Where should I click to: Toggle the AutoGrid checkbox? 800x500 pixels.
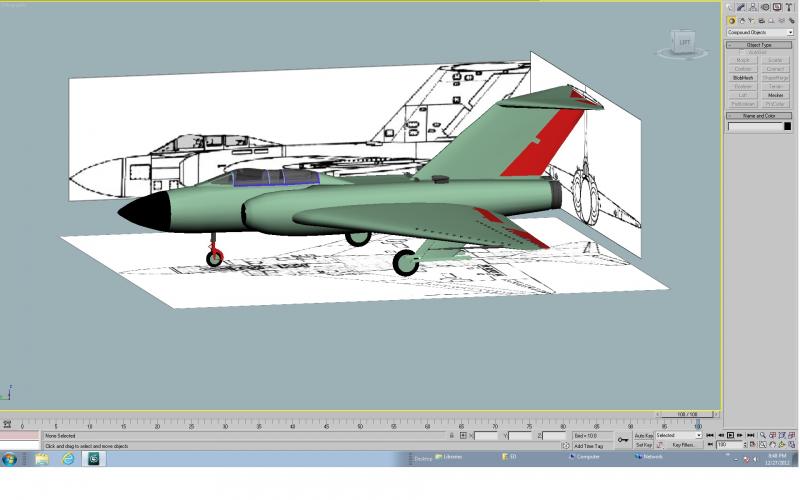[741, 53]
